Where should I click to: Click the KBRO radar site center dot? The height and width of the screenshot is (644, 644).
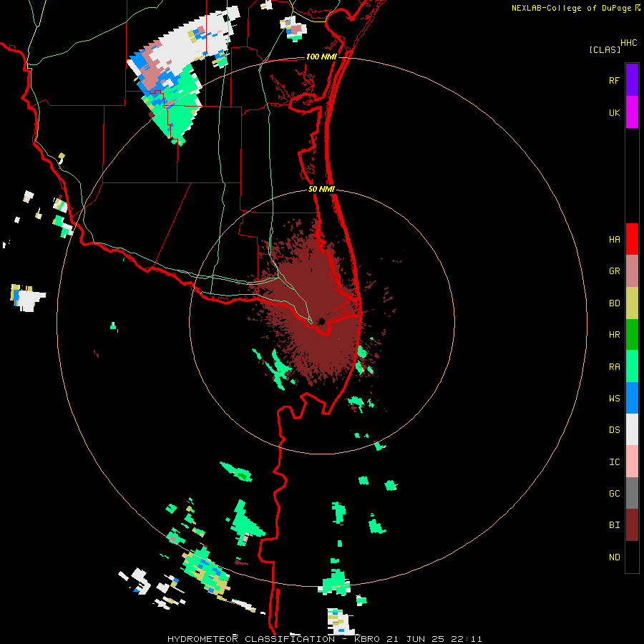pyautogui.click(x=321, y=321)
